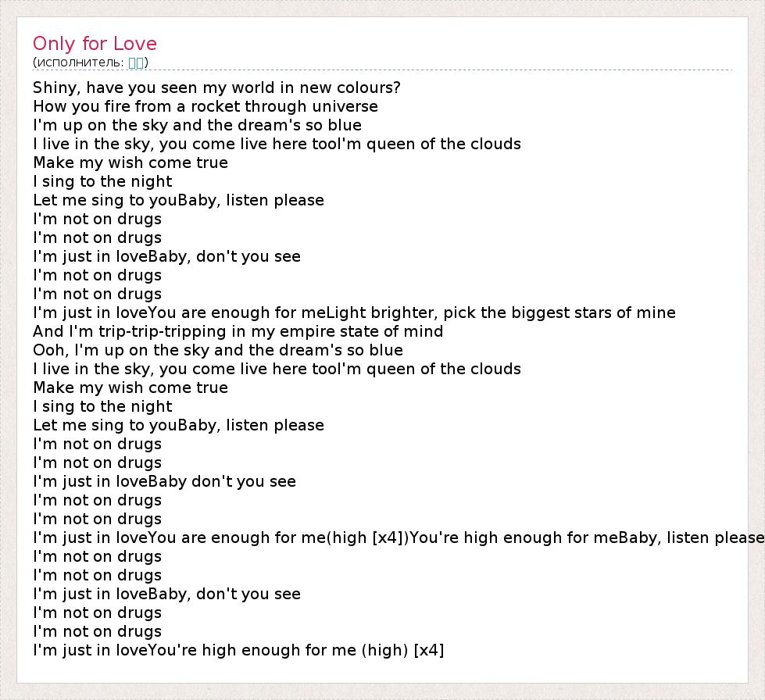The width and height of the screenshot is (765, 700).
Task: Click the "исполнитель:" label text
Action: tap(80, 62)
